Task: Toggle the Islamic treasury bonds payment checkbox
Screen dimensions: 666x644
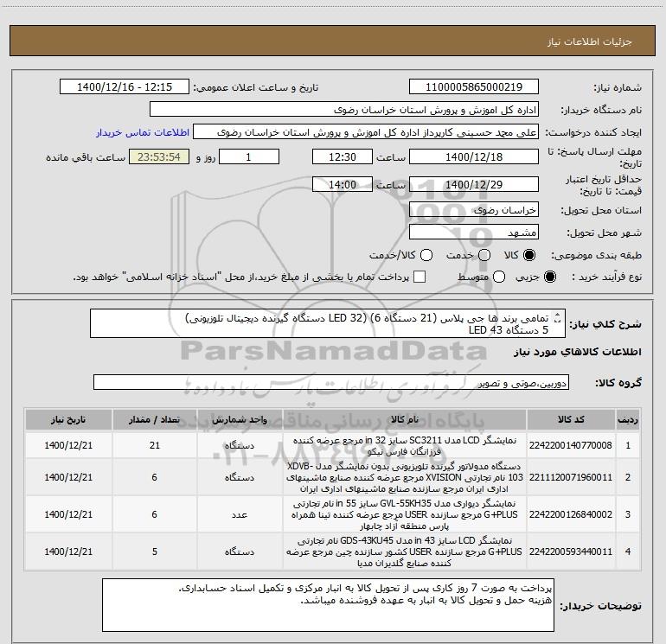Action: [x=419, y=277]
